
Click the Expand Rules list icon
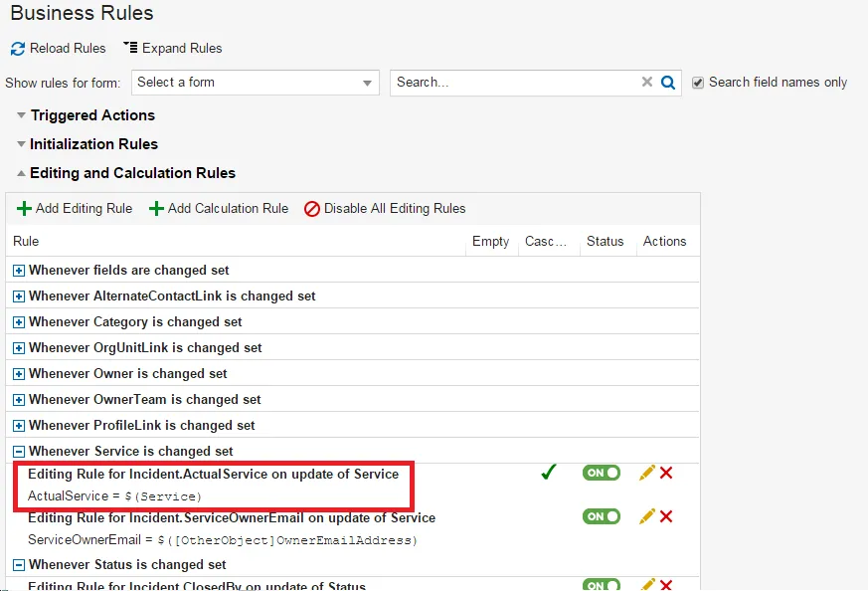pos(130,48)
